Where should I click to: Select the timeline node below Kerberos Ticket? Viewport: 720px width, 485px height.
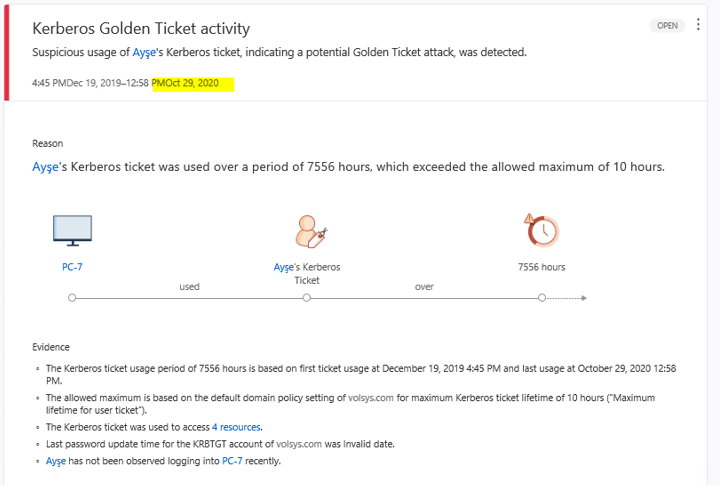tap(307, 298)
